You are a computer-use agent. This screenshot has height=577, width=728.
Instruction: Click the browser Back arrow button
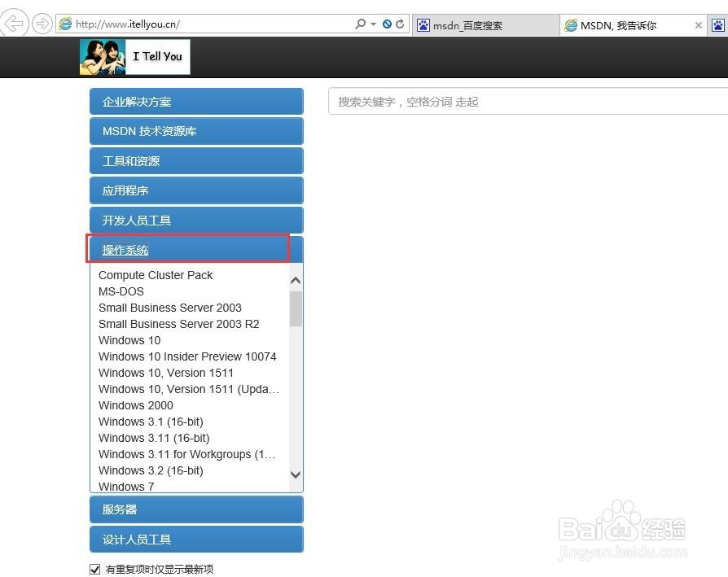14,23
